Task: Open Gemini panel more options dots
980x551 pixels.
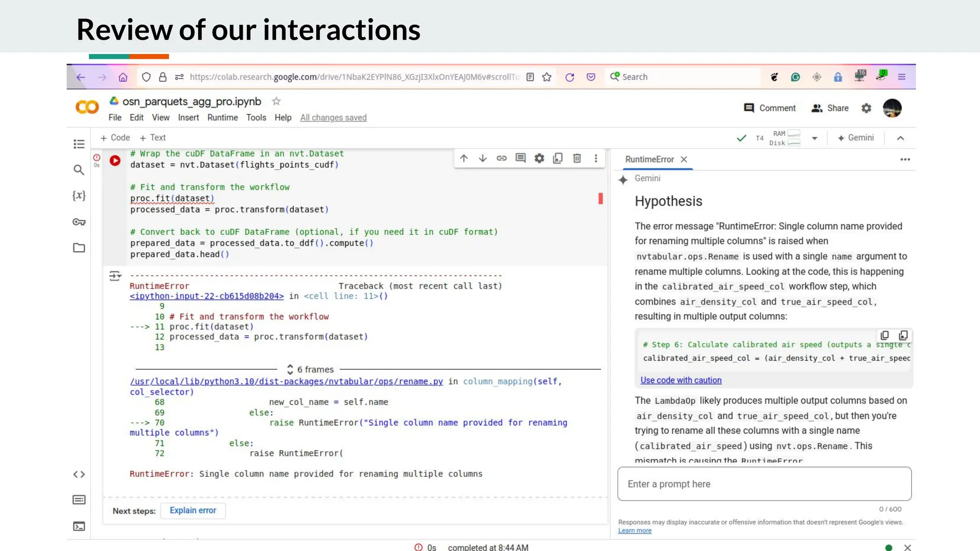Action: (905, 159)
